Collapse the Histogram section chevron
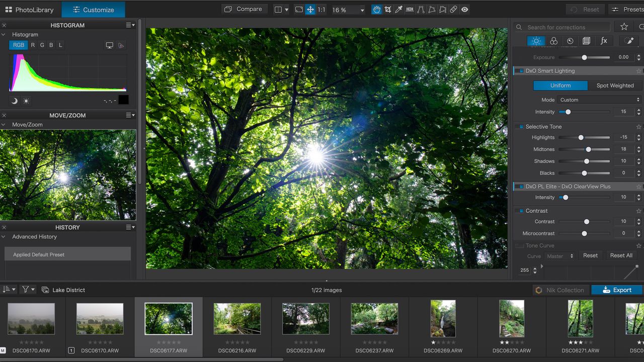The image size is (644, 362). pyautogui.click(x=4, y=35)
